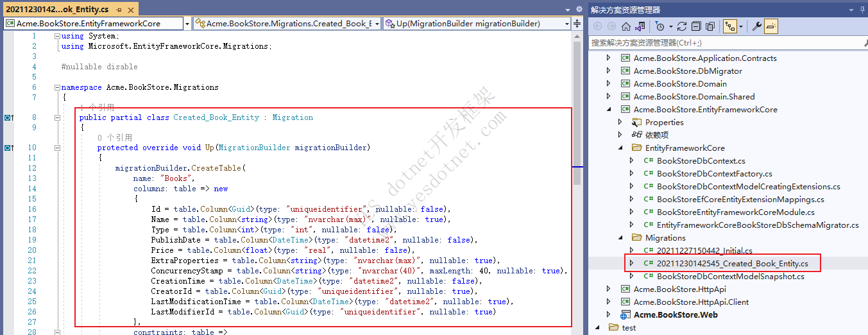Open the pending changes filter clock icon
Image resolution: width=868 pixels, height=335 pixels.
660,26
